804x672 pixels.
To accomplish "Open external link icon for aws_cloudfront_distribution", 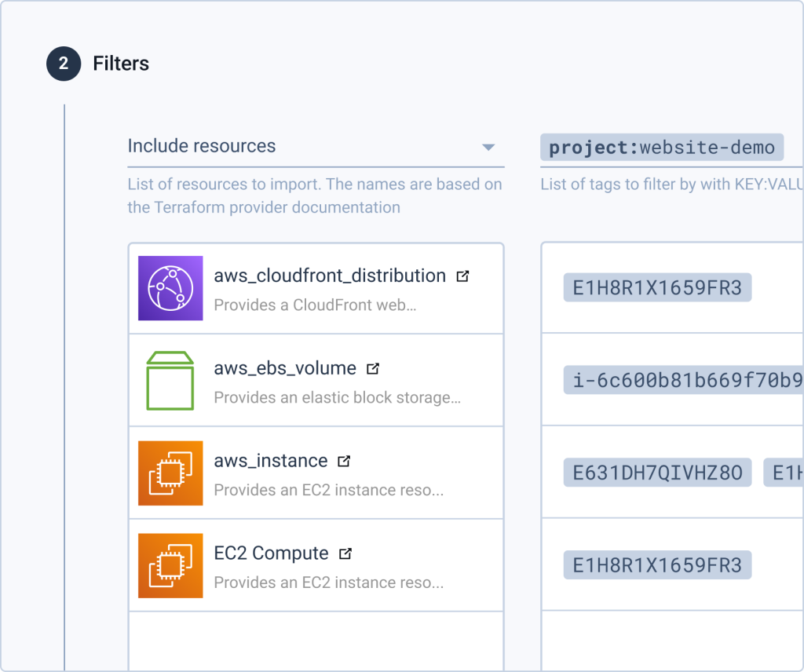I will tap(463, 276).
